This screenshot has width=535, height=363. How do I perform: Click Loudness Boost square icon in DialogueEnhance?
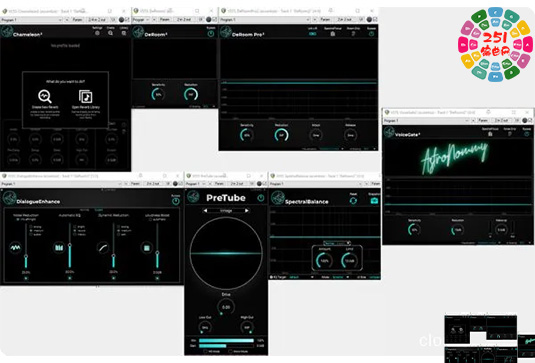[147, 248]
